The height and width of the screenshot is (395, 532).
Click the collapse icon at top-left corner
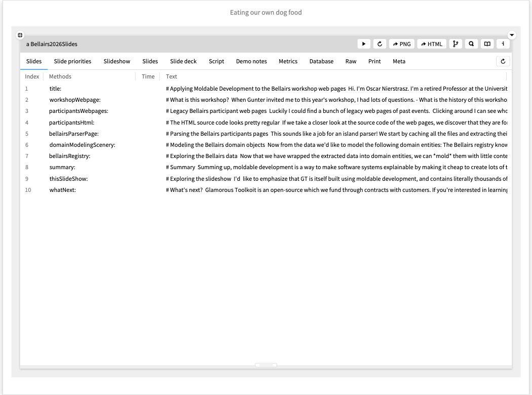click(x=20, y=35)
